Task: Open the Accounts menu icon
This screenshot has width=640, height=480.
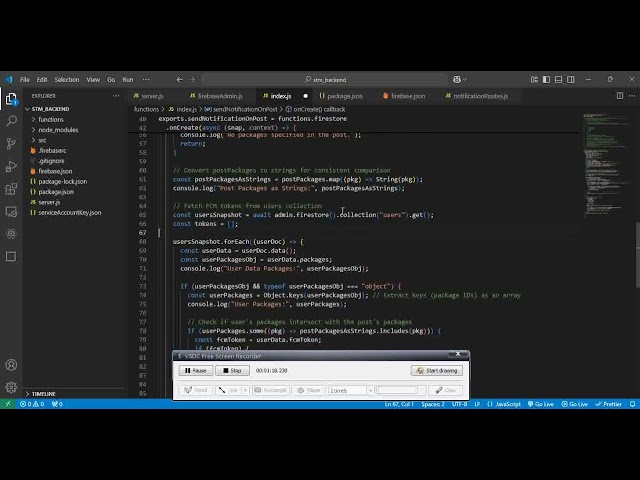Action: coord(11,364)
